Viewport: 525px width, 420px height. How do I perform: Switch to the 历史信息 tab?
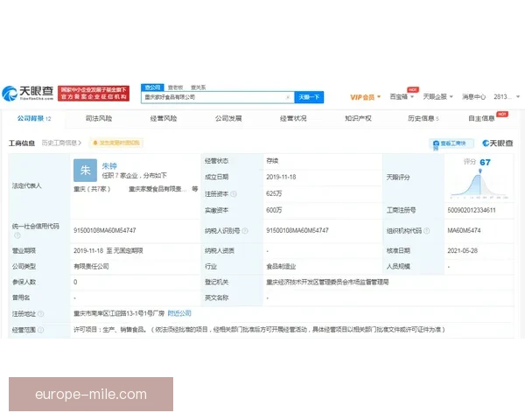(x=423, y=119)
